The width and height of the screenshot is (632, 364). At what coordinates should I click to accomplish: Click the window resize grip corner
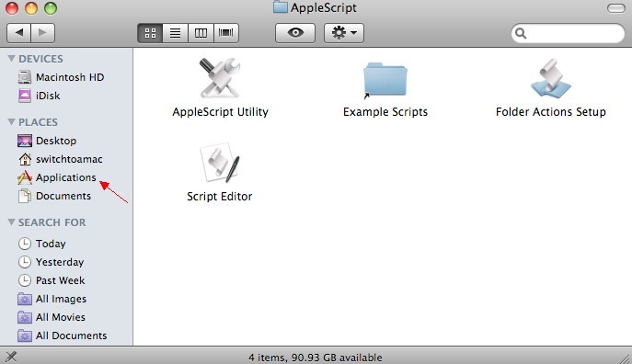pos(626,358)
